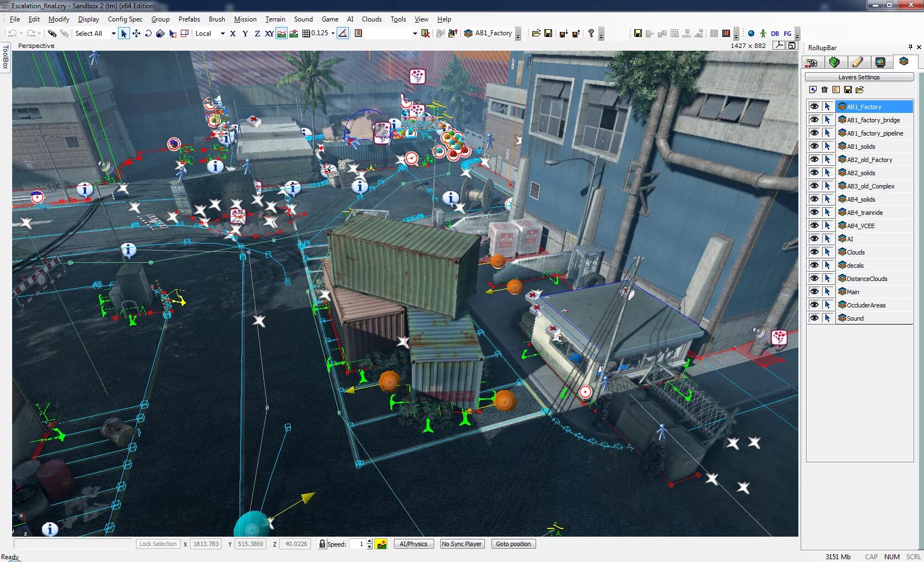Click the open-folder icon in the top toolbar

tap(536, 33)
